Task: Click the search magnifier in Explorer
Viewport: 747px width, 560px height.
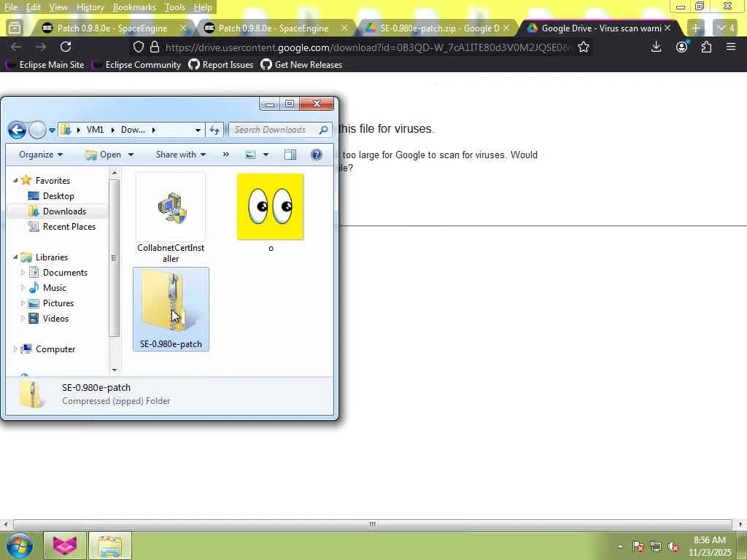Action: click(323, 130)
